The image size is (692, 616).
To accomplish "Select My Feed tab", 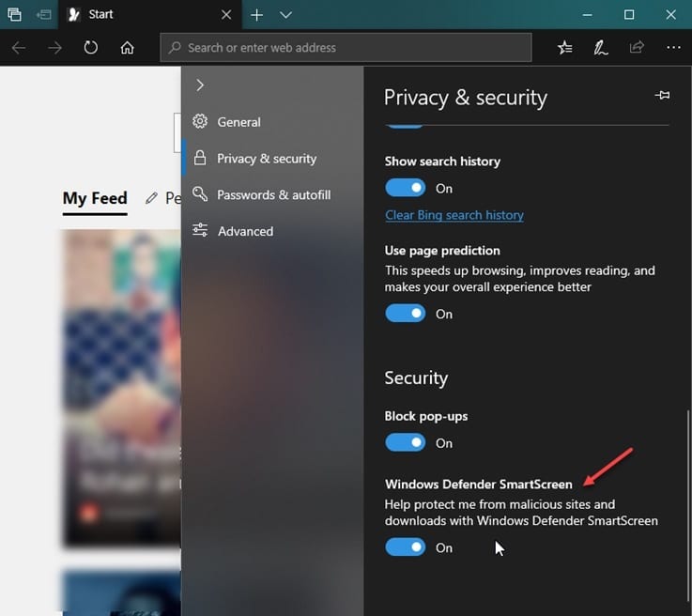I will tap(95, 198).
